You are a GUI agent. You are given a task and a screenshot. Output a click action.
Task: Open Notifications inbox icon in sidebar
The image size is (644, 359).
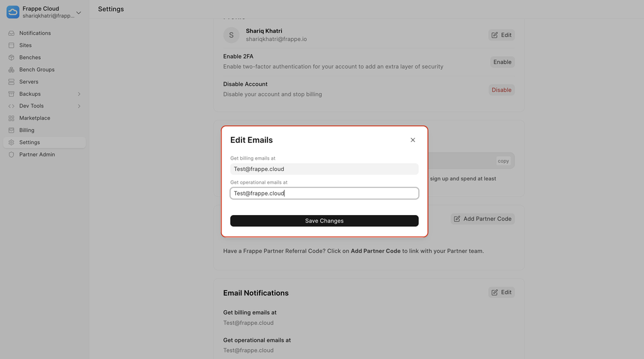(x=11, y=33)
